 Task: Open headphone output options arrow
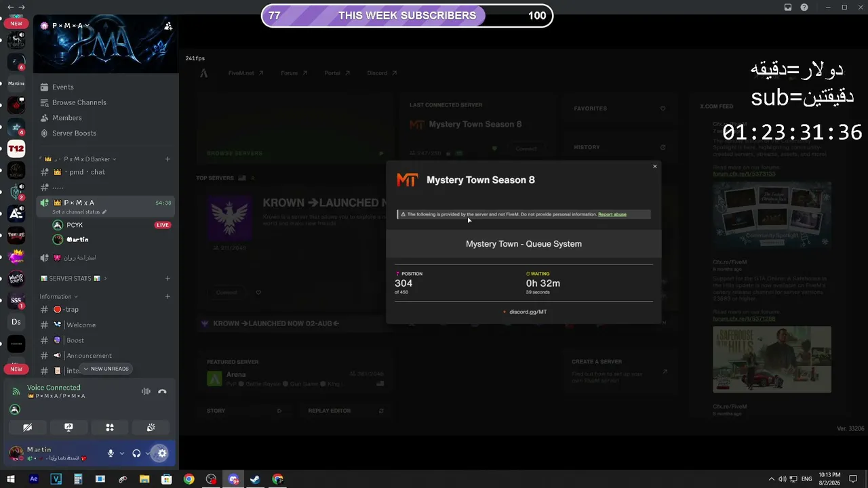pyautogui.click(x=148, y=453)
